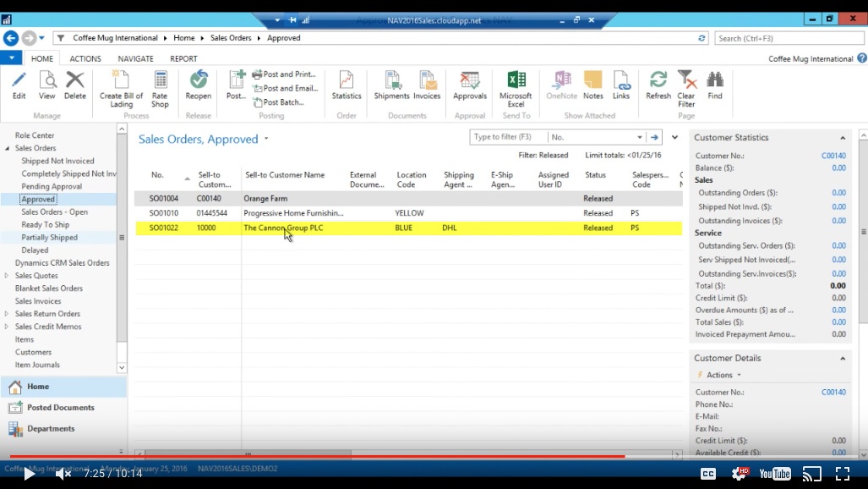Click the Type to filter field

508,137
